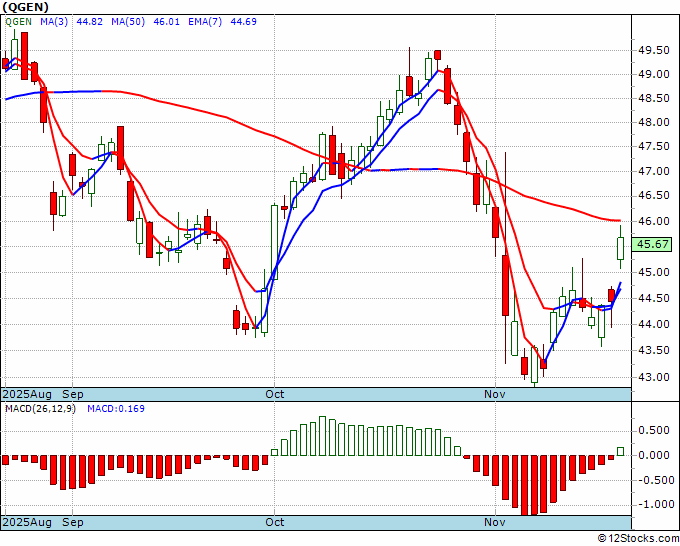Click the QGEN legend symbol label
The image size is (680, 546).
coord(18,21)
